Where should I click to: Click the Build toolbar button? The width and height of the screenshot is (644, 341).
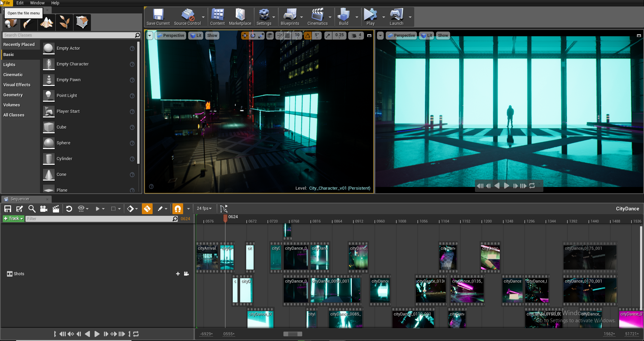344,17
